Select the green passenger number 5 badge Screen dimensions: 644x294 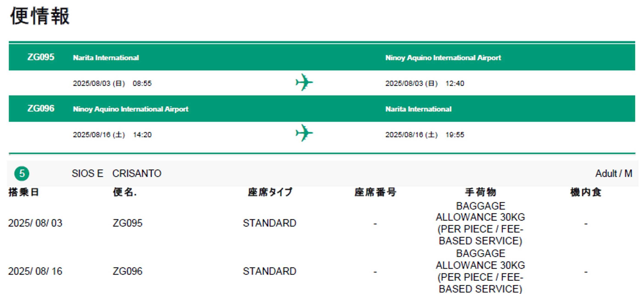[x=22, y=173]
